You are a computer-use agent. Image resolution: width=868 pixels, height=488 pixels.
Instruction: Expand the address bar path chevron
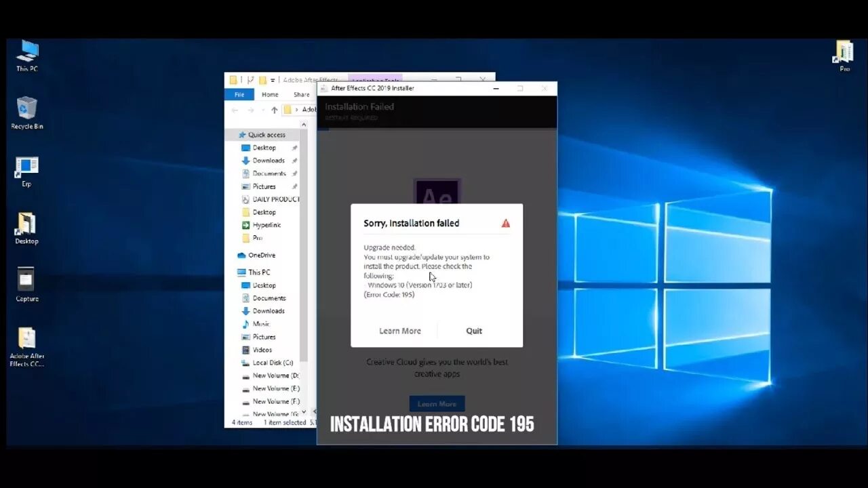296,110
